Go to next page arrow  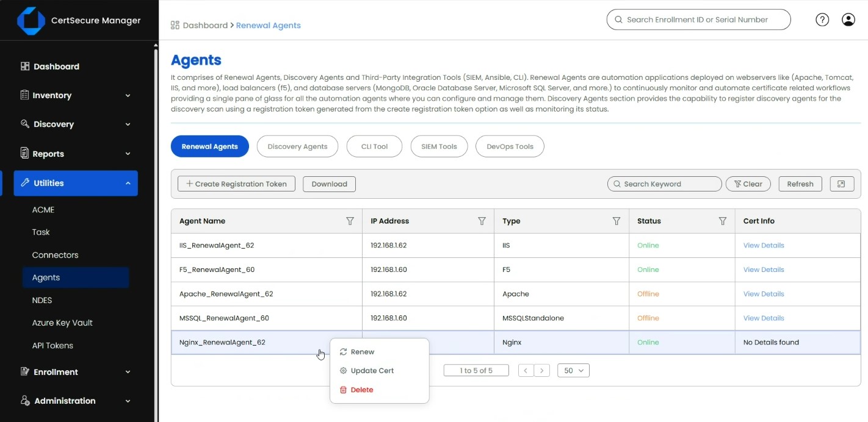click(542, 370)
